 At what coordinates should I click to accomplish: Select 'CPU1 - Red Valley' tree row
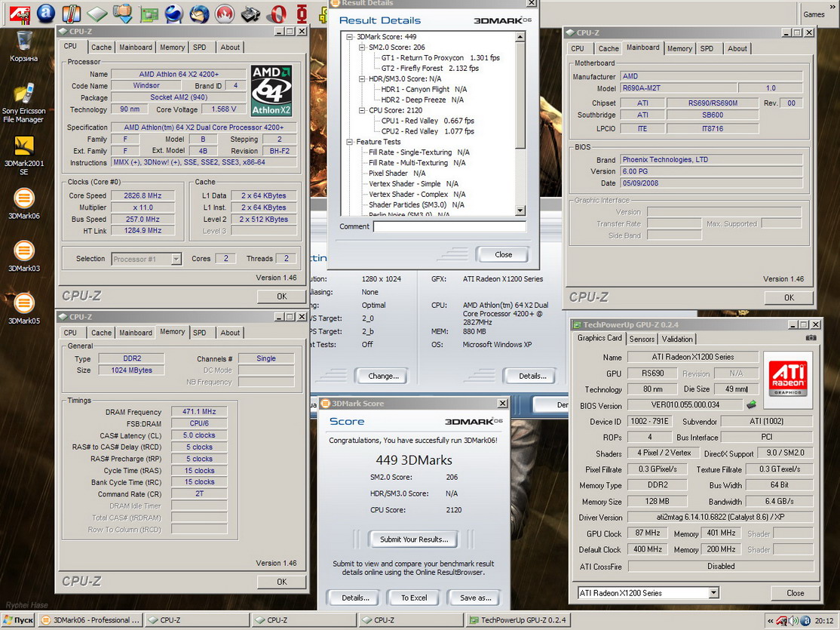[428, 121]
